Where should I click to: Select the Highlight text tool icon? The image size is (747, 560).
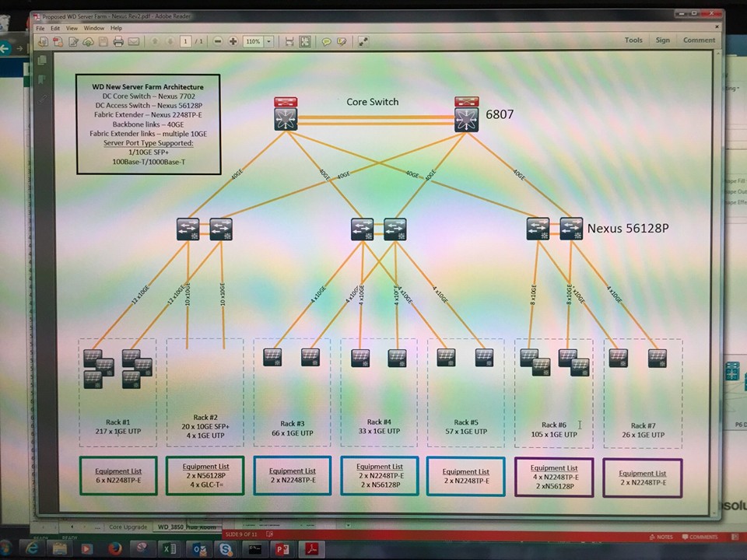[342, 42]
